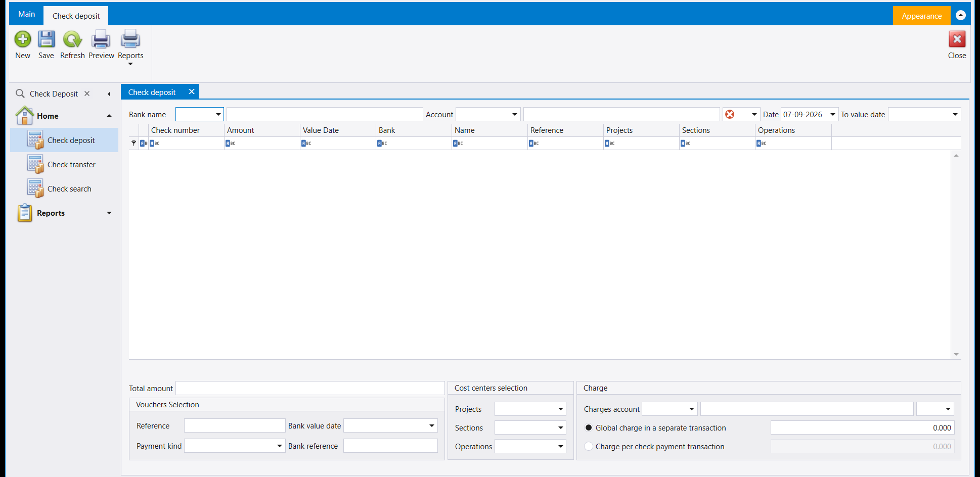Collapse the Home sidebar group
Viewport: 980px width, 477px height.
coord(109,116)
